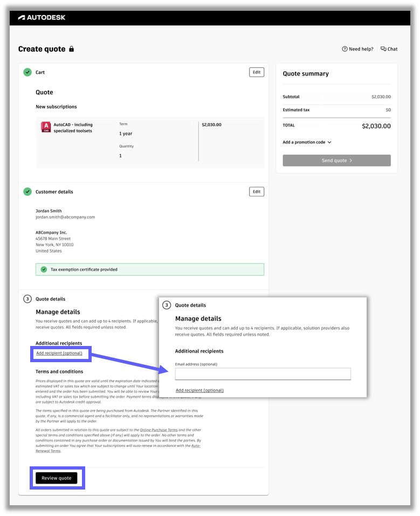Click the 'AutoCAD - including specialized toolsets' name
The height and width of the screenshot is (516, 420).
click(x=73, y=128)
